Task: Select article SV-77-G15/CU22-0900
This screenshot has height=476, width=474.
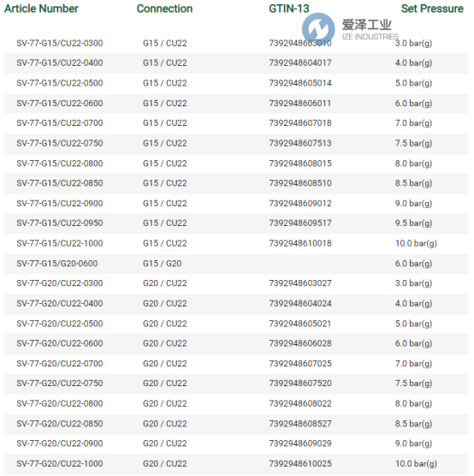Action: 60,204
